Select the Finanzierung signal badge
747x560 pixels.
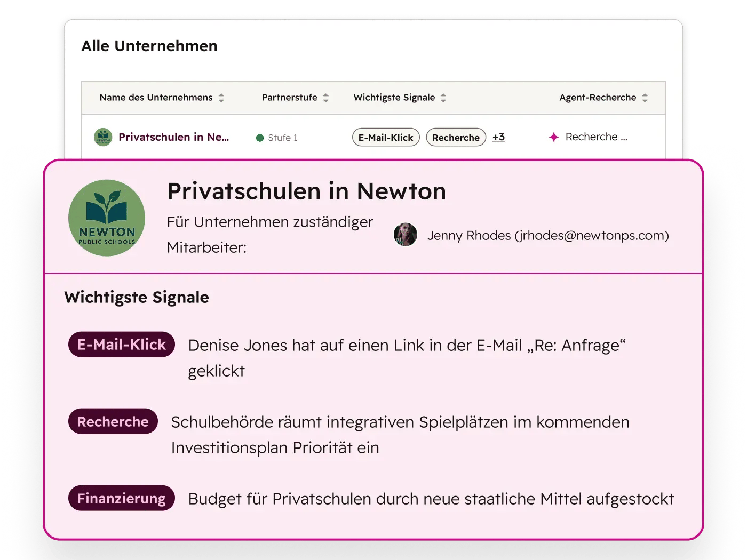(x=122, y=498)
